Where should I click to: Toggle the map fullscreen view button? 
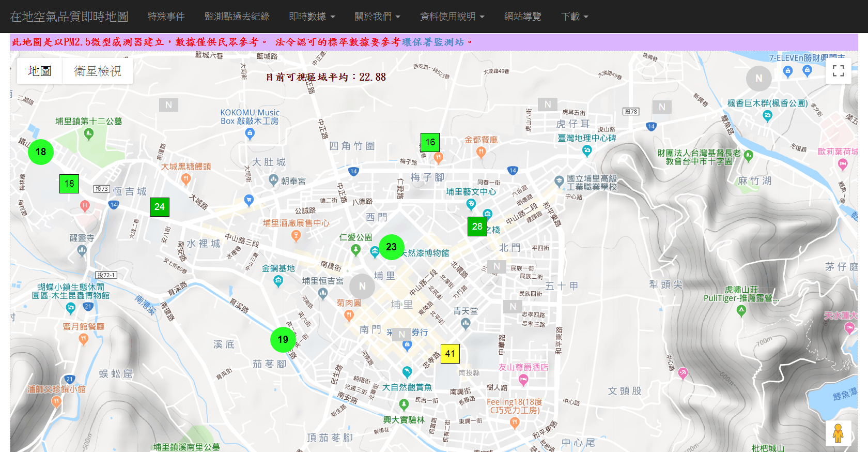838,71
